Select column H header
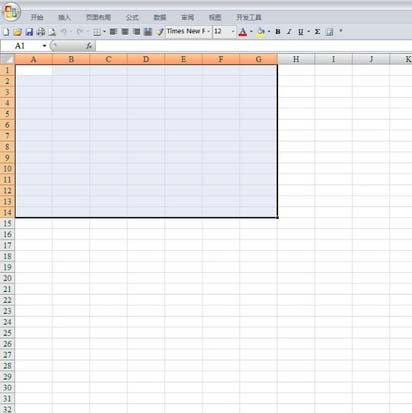 296,59
